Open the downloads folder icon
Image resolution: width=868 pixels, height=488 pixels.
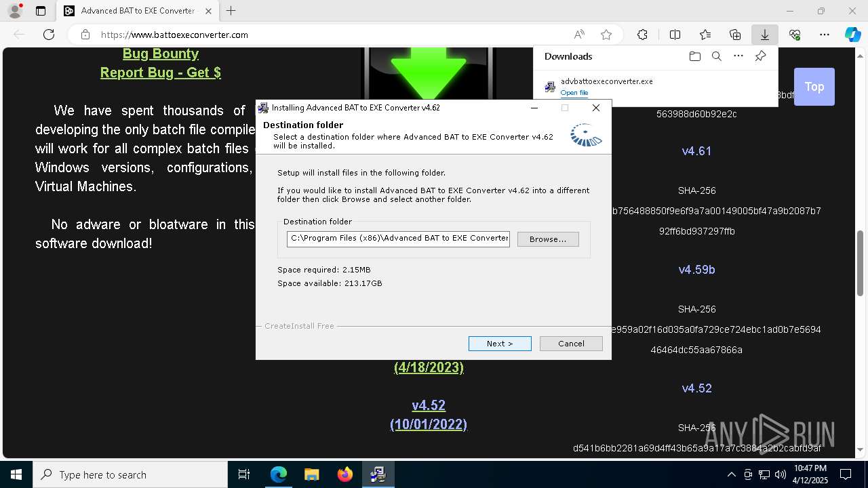694,56
